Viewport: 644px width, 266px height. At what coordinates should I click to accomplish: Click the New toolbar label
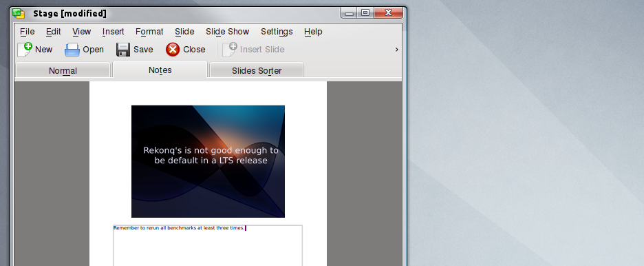coord(43,50)
